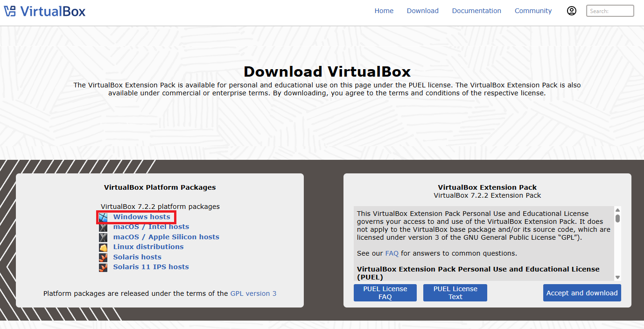
Task: Open the GPL version 3 link
Action: (253, 293)
